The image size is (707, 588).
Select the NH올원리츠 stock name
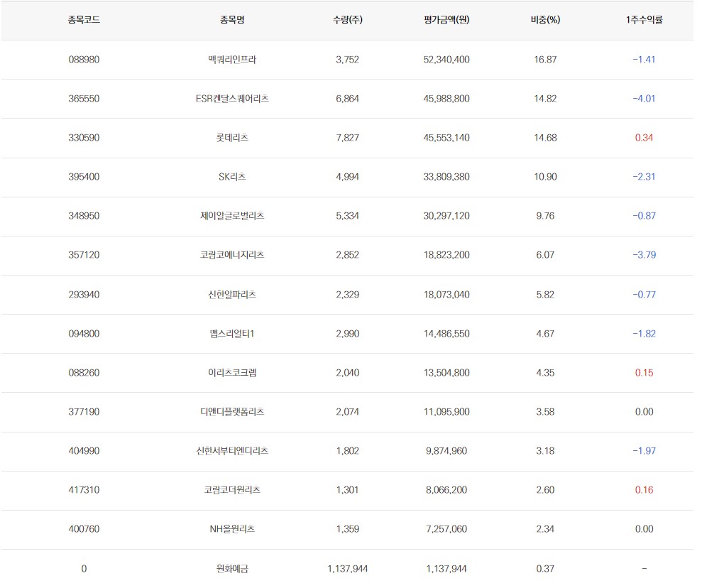(232, 529)
